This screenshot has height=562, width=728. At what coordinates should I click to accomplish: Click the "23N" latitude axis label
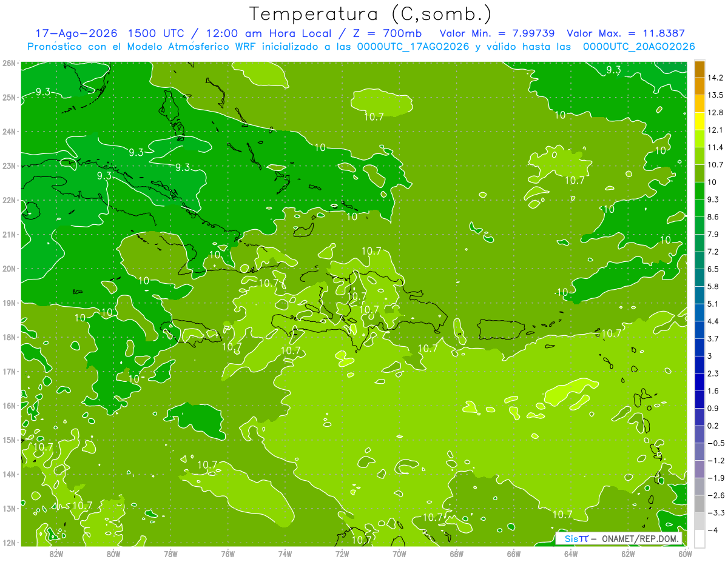tap(9, 166)
